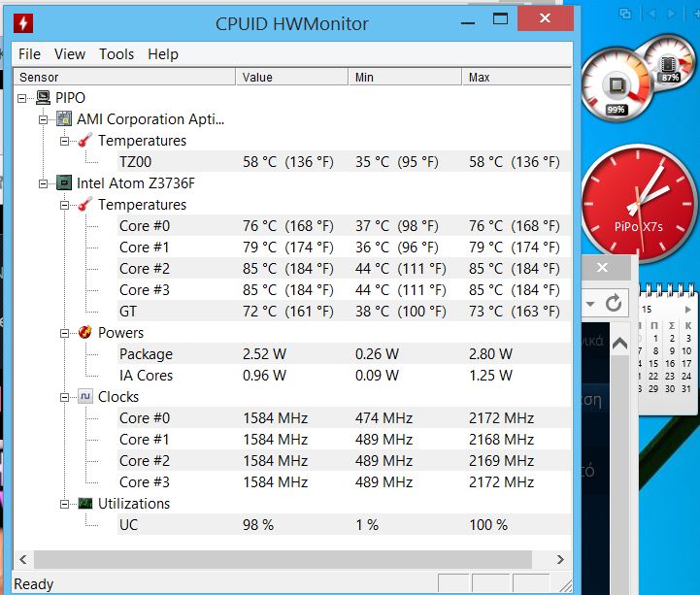The height and width of the screenshot is (595, 700).
Task: Select the IA Cores power row
Action: [x=344, y=375]
